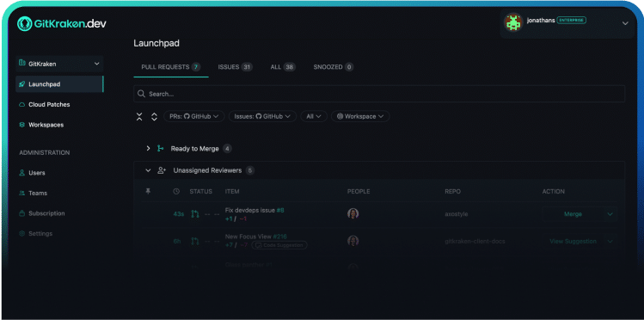644x320 pixels.
Task: Click the GitKraken.dev logo icon
Action: pyautogui.click(x=25, y=24)
